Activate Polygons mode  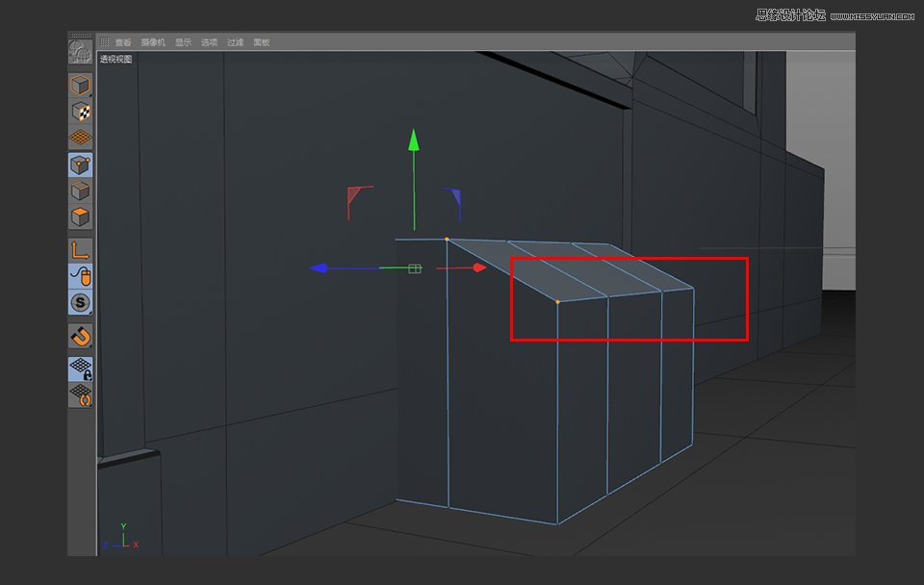(x=80, y=216)
